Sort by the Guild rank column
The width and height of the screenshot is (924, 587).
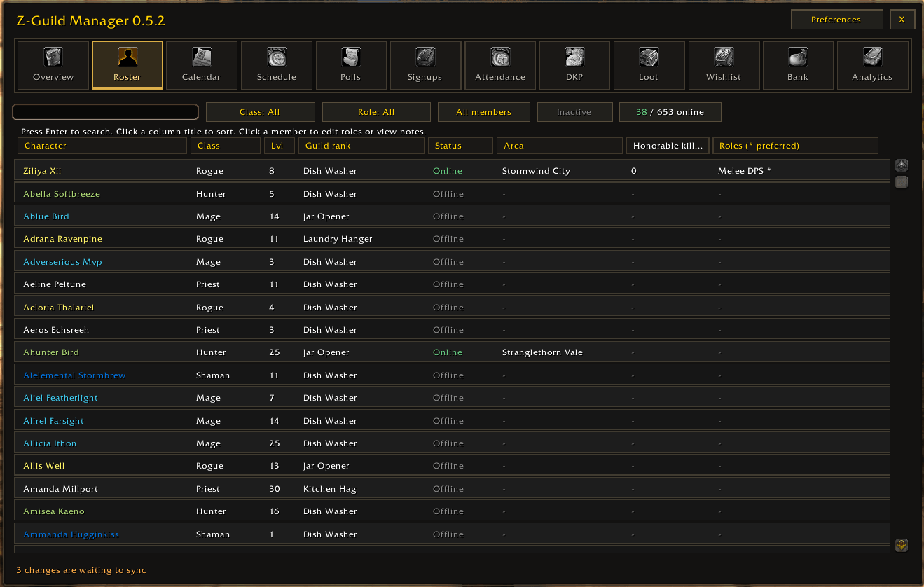coord(361,146)
